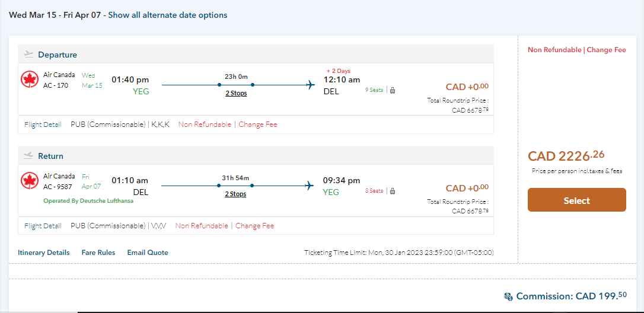Click the baggage icon on departure flight
Screen dimensions: 644x313
393,90
